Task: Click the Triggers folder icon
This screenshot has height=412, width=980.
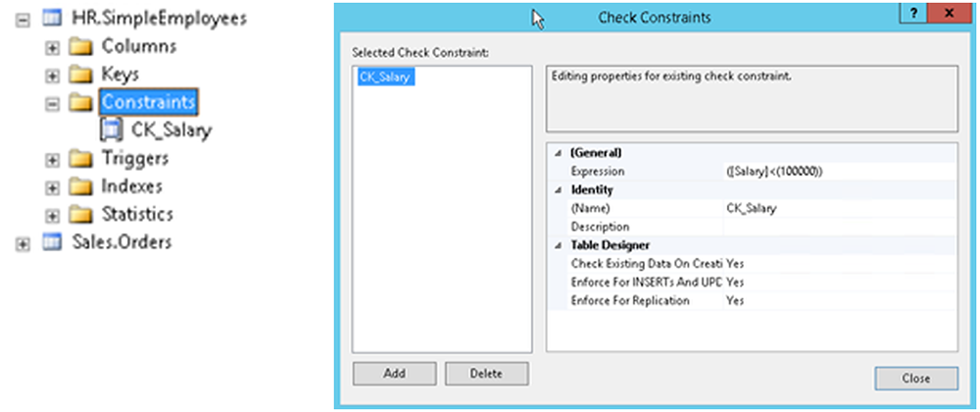Action: [81, 158]
